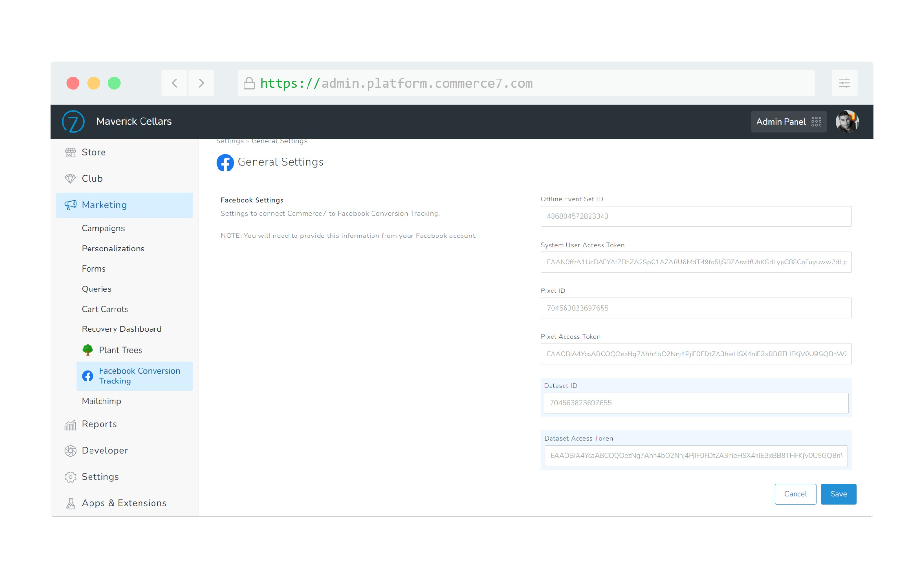Focus the Pixel ID field
Viewport: 924px width, 578px height.
click(696, 308)
